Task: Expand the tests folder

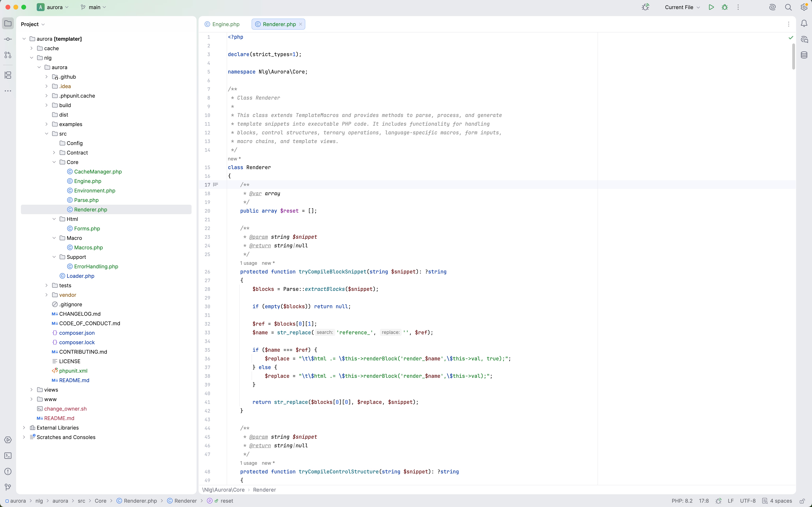Action: [47, 285]
